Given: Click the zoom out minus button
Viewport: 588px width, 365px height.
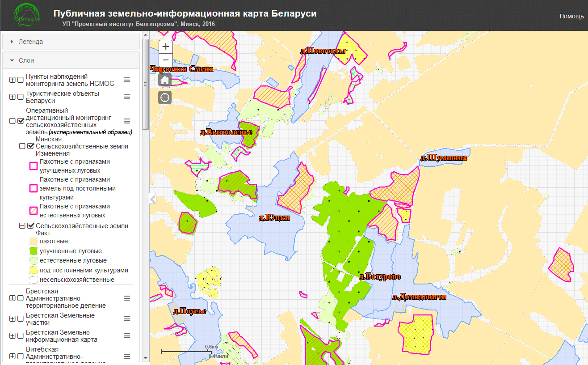Looking at the screenshot, I should coord(166,60).
